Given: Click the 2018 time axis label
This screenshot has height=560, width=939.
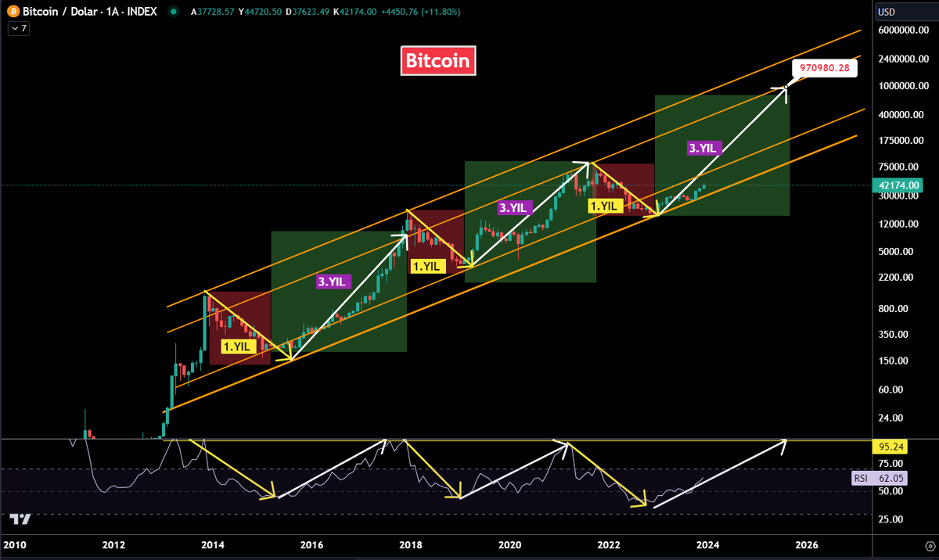Looking at the screenshot, I should pos(410,544).
